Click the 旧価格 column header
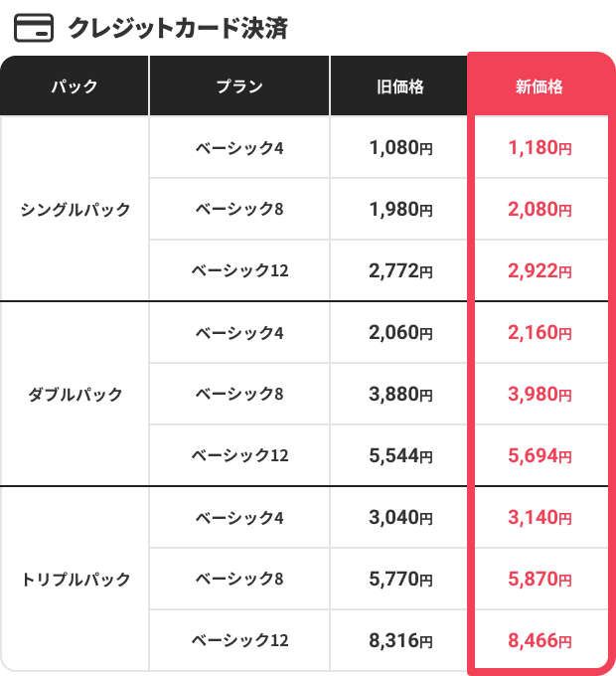The image size is (616, 676). tap(399, 86)
